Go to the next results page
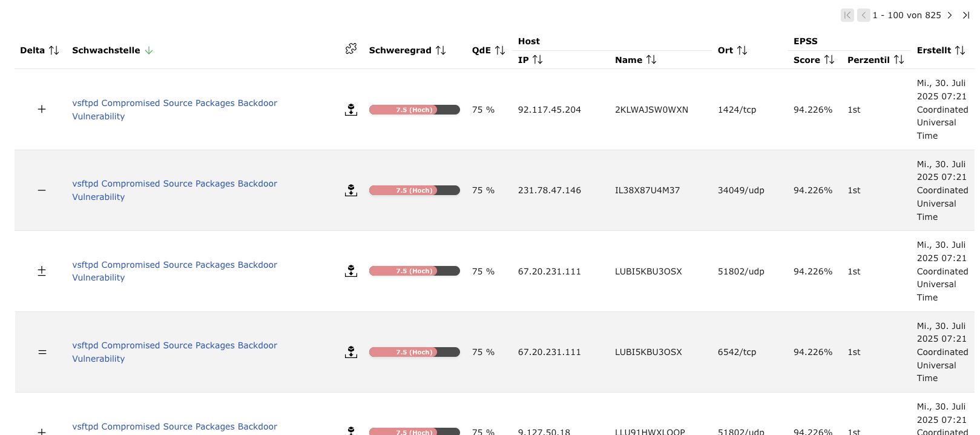 (950, 15)
